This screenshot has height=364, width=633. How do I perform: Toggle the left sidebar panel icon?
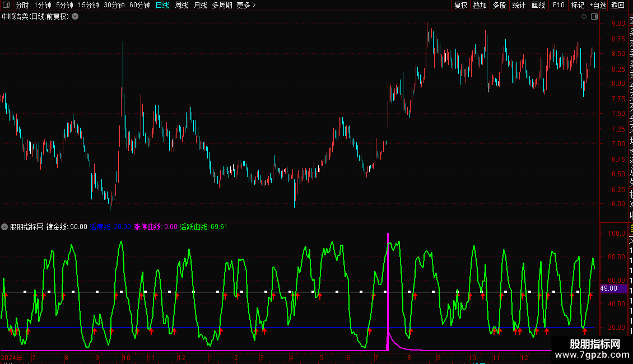[6, 6]
